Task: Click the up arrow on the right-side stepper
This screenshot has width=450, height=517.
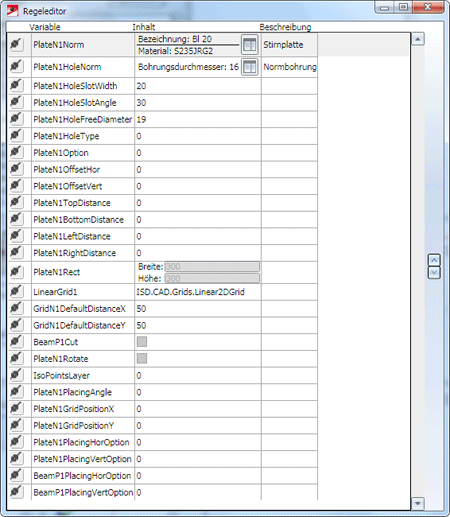Action: (x=434, y=260)
